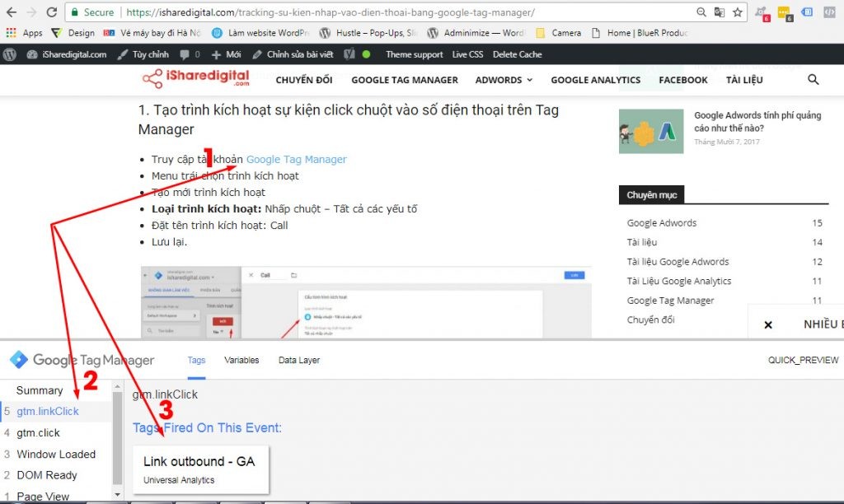Click Tùy chỉnh in admin bar

(x=143, y=54)
